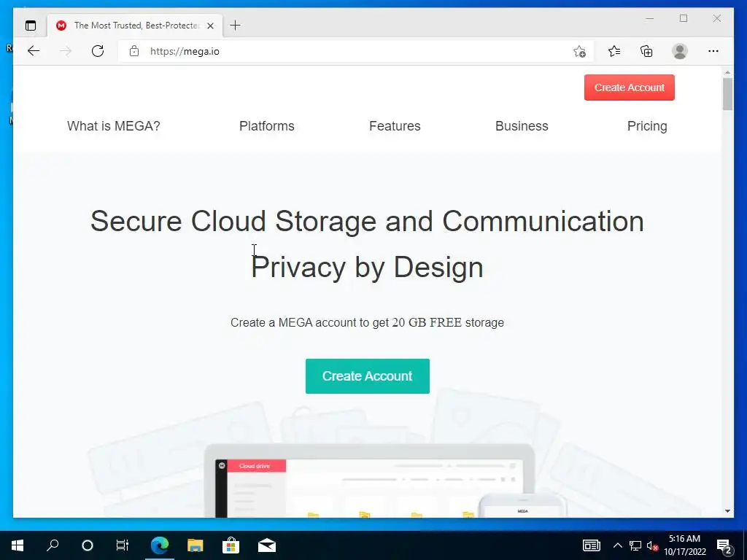This screenshot has width=747, height=560.
Task: Click the green Create Account button
Action: coord(368,376)
